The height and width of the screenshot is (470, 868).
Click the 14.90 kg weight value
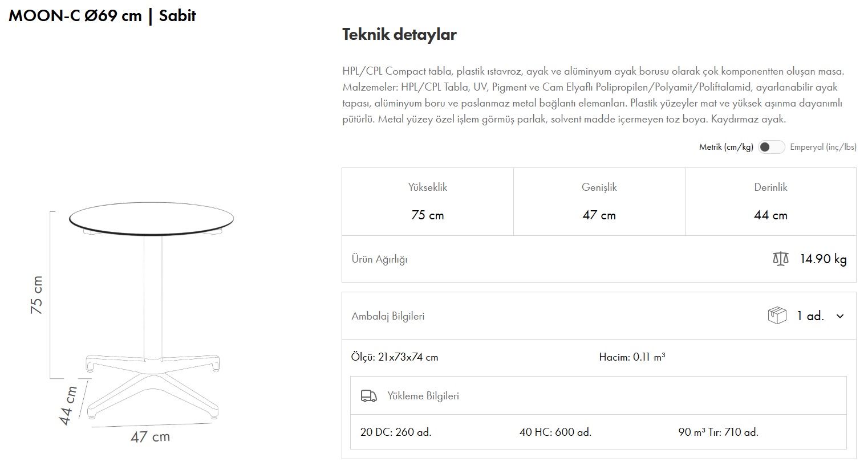click(x=823, y=259)
